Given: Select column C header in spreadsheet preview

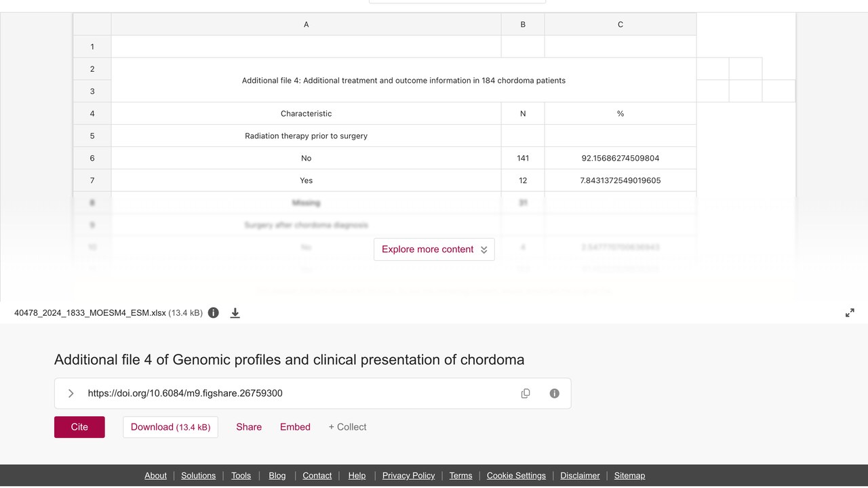Looking at the screenshot, I should (620, 24).
